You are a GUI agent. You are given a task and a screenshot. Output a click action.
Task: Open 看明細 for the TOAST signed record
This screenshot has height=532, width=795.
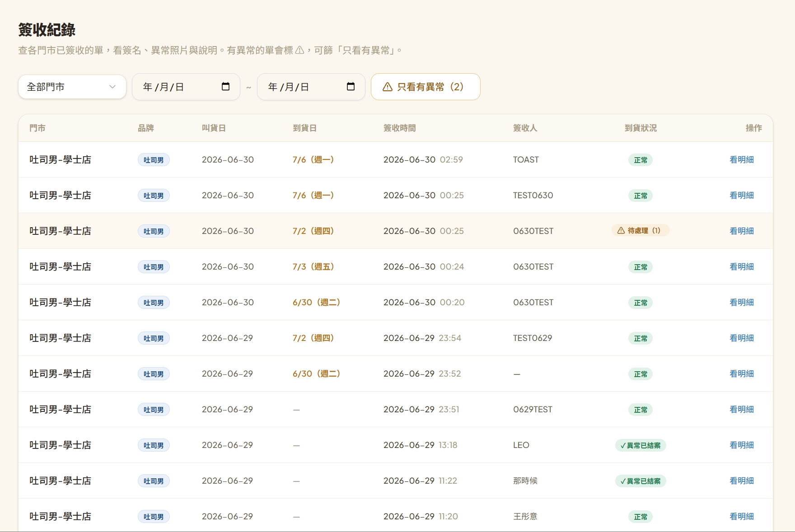[x=741, y=159]
